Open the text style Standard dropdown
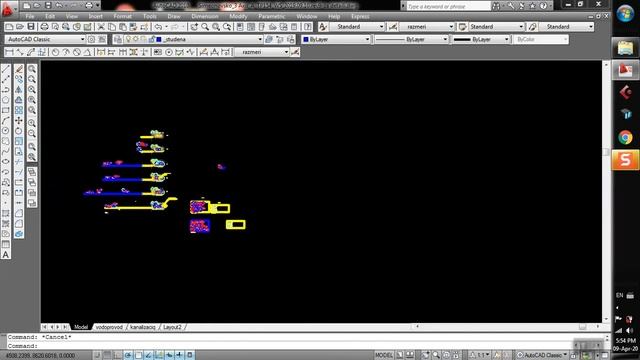The width and height of the screenshot is (640, 360). (357, 27)
